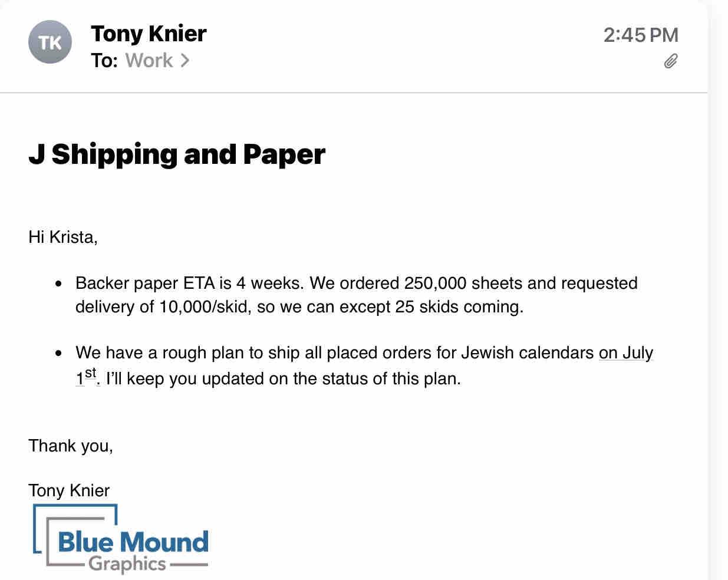Click the first bullet point marker
The height and width of the screenshot is (580, 728).
click(x=58, y=284)
